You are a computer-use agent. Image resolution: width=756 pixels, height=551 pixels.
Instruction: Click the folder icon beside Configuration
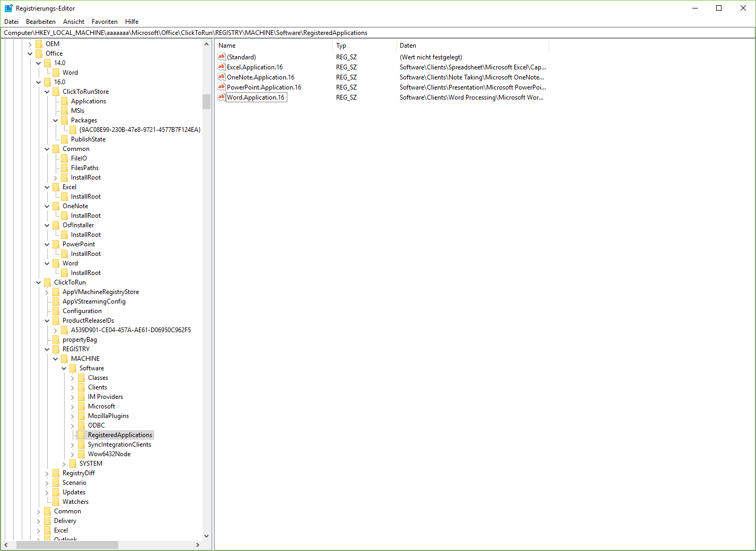56,311
